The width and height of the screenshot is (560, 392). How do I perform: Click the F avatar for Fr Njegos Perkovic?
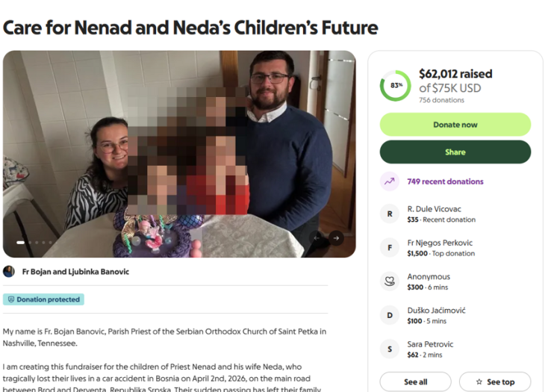(x=389, y=248)
